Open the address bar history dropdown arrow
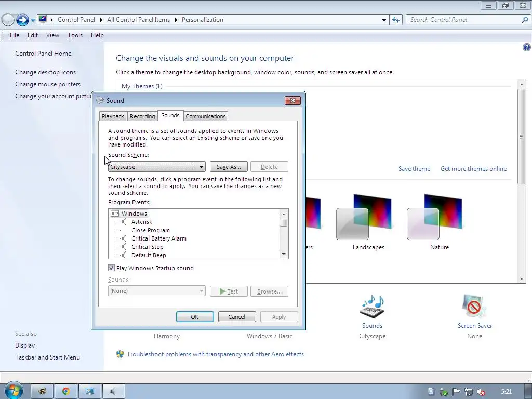Screen dimensions: 532x399 pos(384,20)
